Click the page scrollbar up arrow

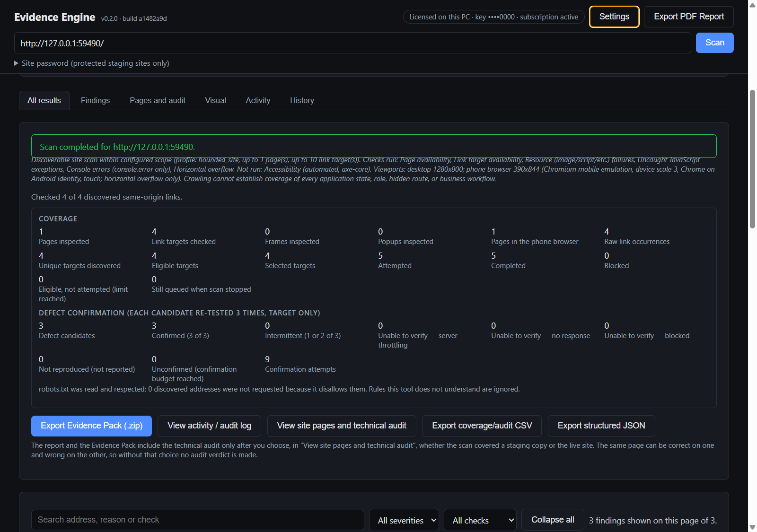coord(752,5)
